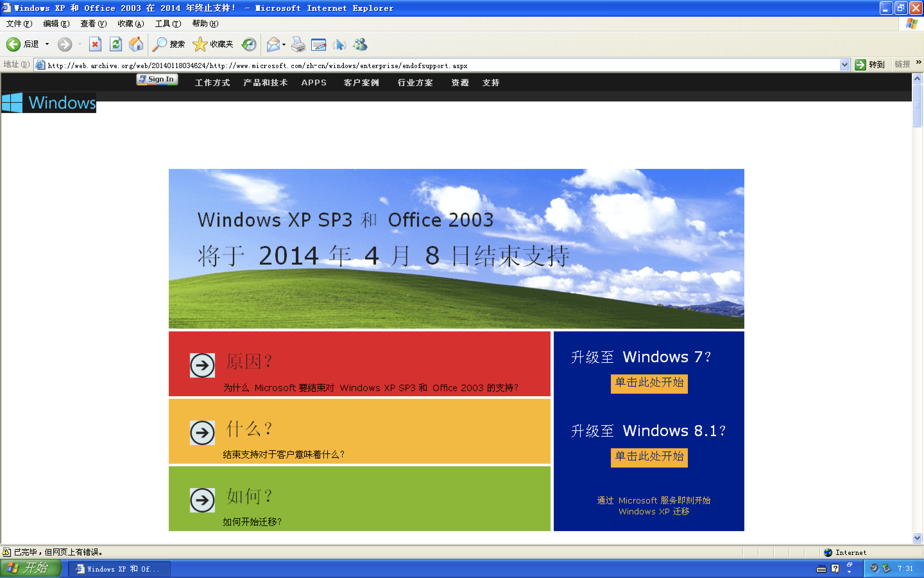924x578 pixels.
Task: Click the Edit page icon in toolbar
Action: coord(319,44)
